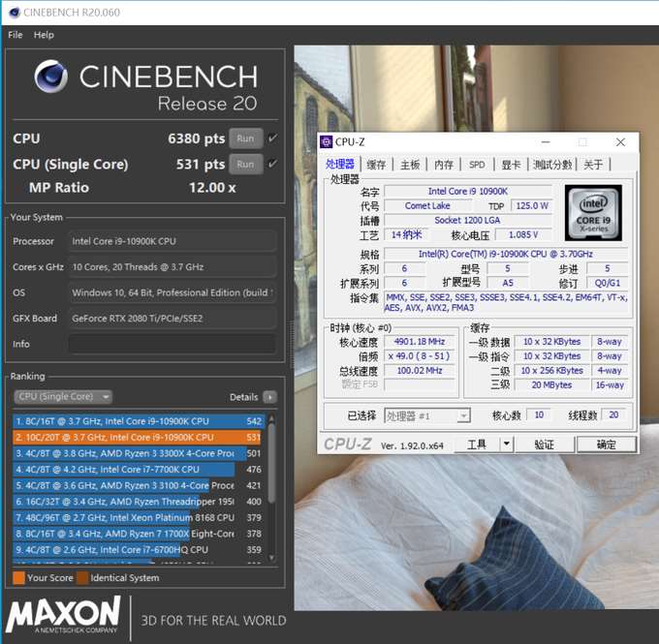Open the Help menu in Cinebench
659x644 pixels.
pos(44,35)
